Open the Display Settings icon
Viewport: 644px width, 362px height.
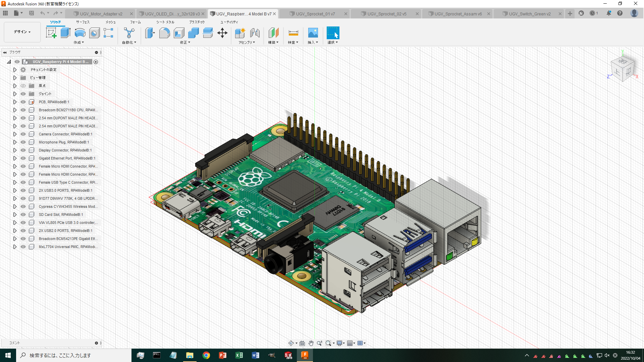pos(339,343)
